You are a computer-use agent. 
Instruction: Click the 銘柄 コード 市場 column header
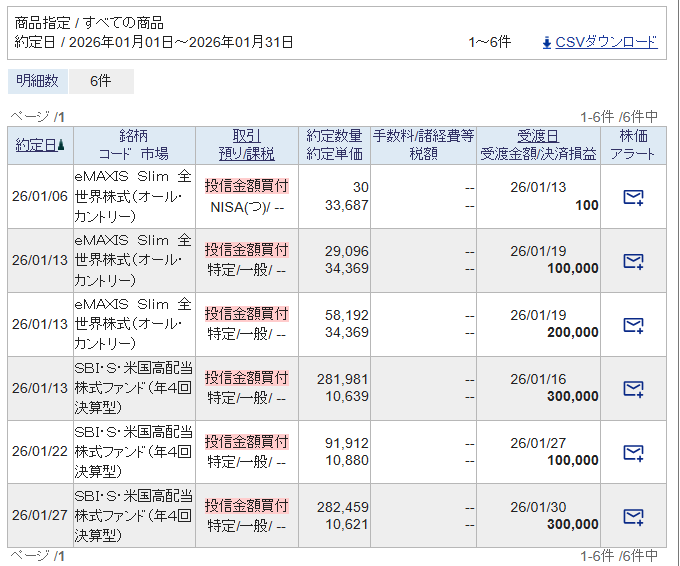(x=134, y=145)
